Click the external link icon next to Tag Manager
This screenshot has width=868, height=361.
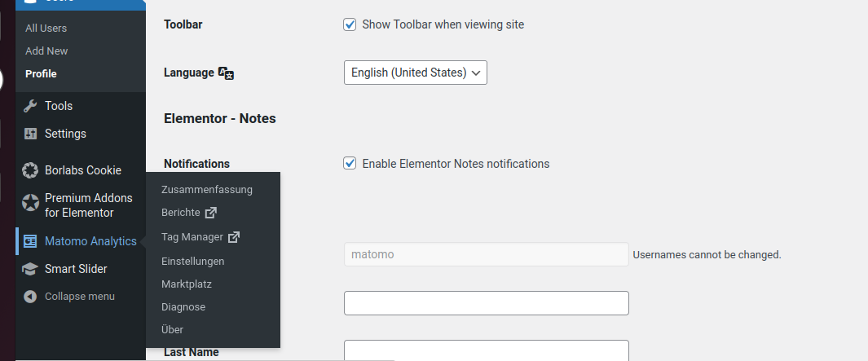click(234, 237)
